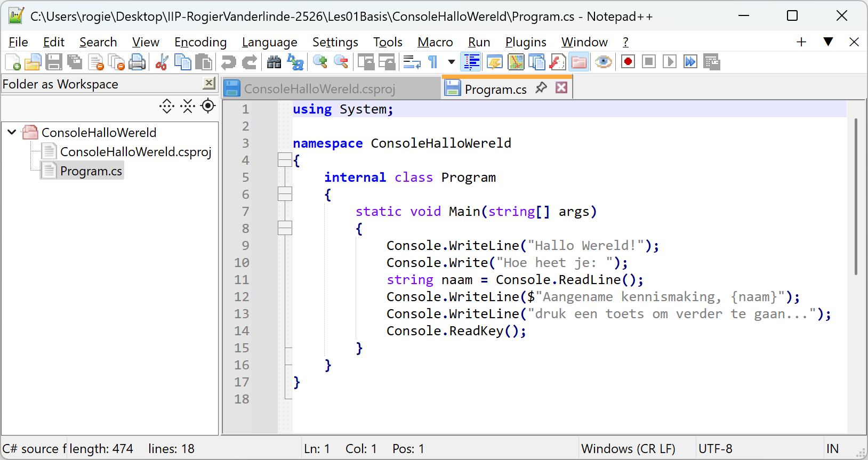The image size is (868, 460).
Task: Undo the last action with the arrow icon
Action: click(x=228, y=62)
